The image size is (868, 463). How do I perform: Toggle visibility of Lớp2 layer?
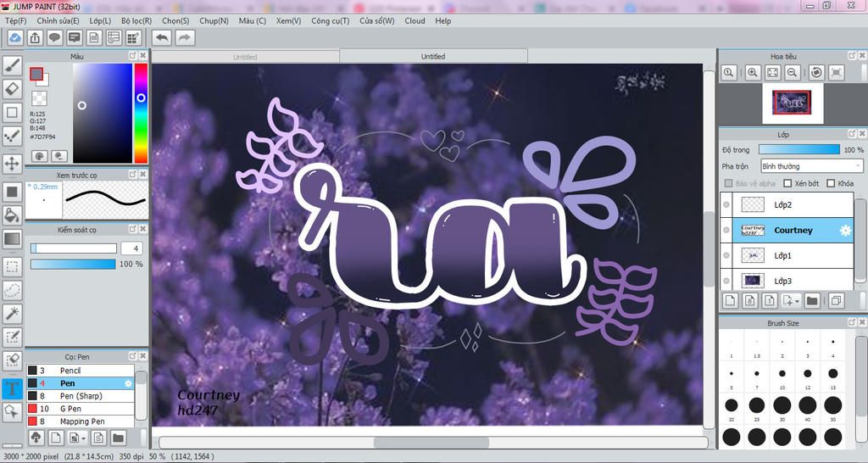(x=726, y=205)
